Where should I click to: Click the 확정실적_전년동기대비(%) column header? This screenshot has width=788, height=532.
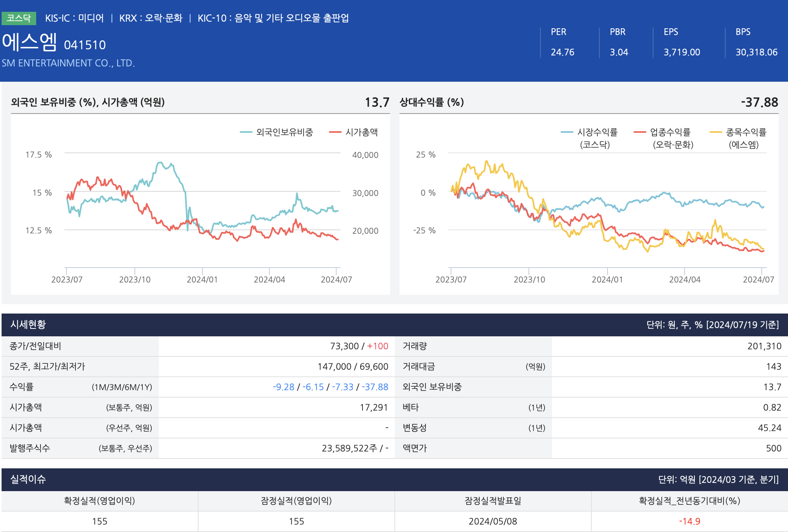click(689, 501)
